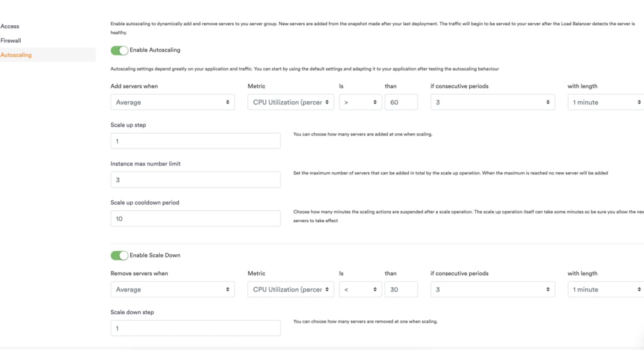Toggle the Enable Autoscaling switch
Screen dimensions: 644x350
click(x=119, y=50)
